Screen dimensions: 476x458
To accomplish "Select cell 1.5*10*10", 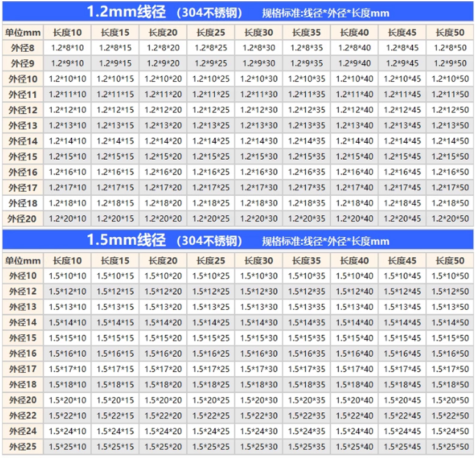I will (67, 276).
